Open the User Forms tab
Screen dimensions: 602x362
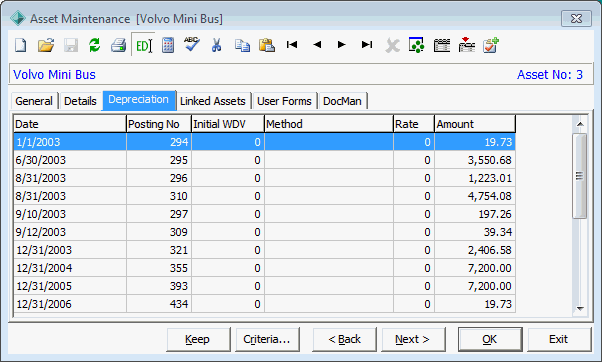pyautogui.click(x=284, y=101)
